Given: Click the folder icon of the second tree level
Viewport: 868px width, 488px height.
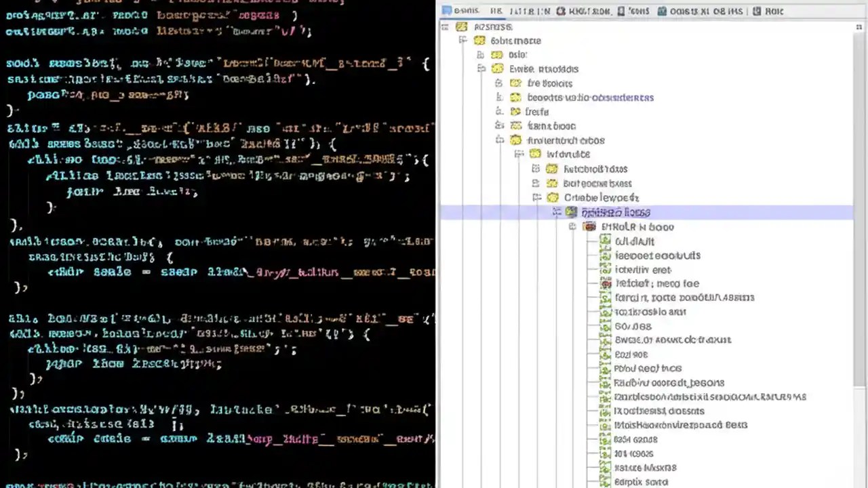Looking at the screenshot, I should pyautogui.click(x=479, y=41).
